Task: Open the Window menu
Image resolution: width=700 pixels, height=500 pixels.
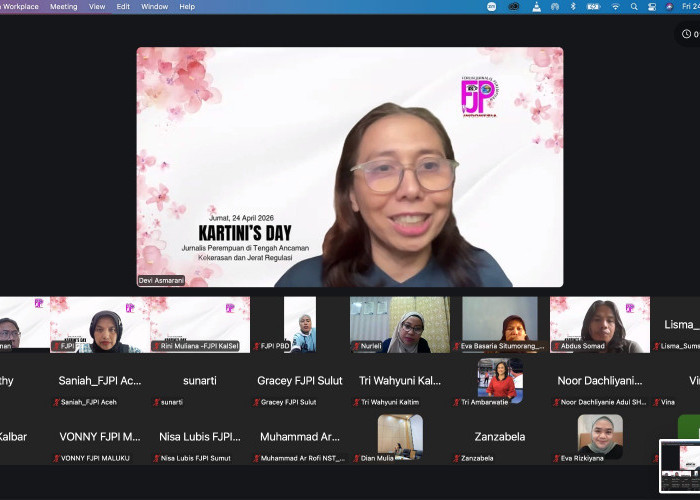Action: (154, 6)
